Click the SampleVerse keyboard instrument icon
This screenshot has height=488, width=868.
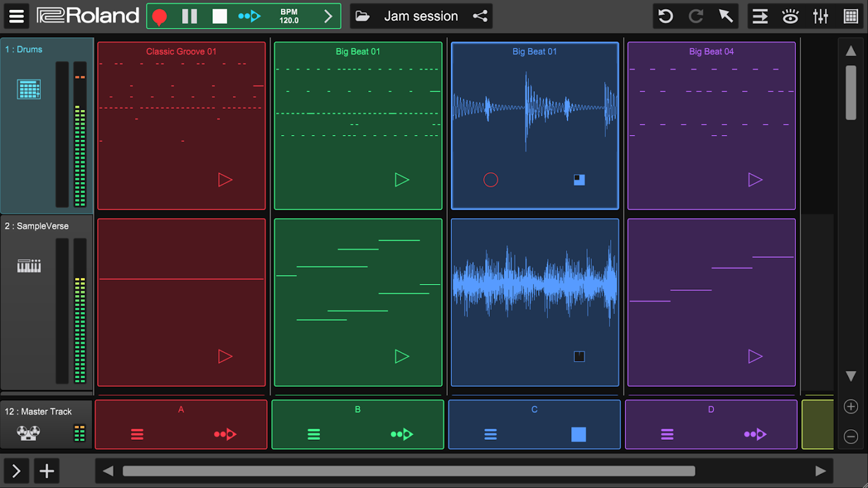pos(29,266)
